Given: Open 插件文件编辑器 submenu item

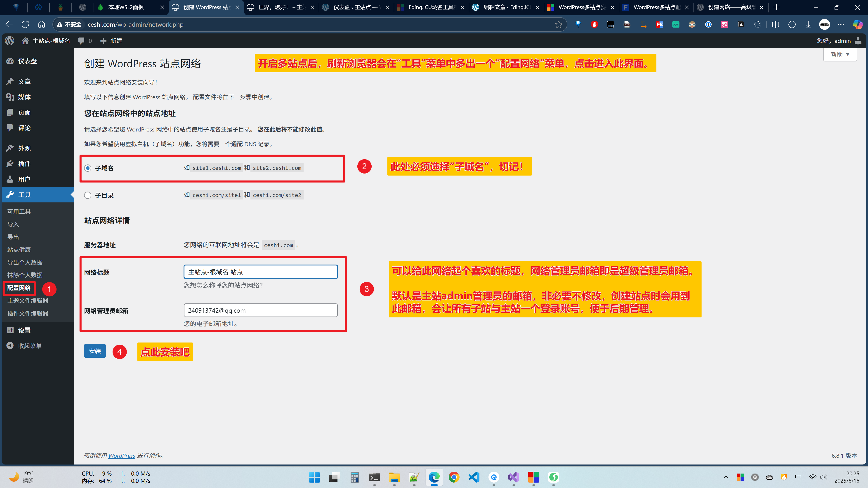Looking at the screenshot, I should click(x=28, y=313).
